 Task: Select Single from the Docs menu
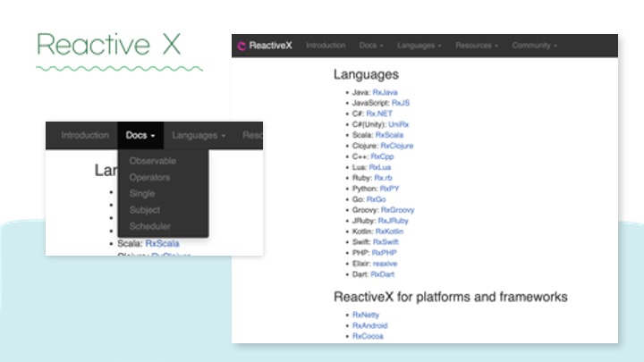click(142, 193)
